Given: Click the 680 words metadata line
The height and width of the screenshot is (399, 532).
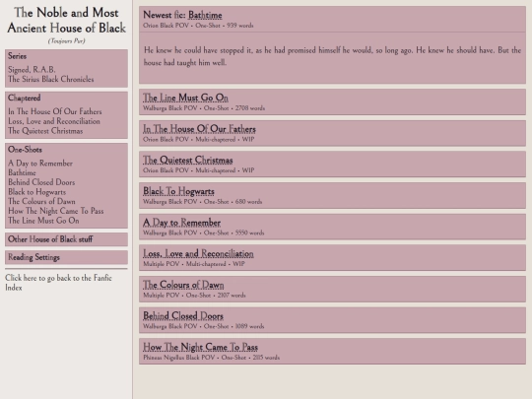Looking at the screenshot, I should [x=202, y=202].
